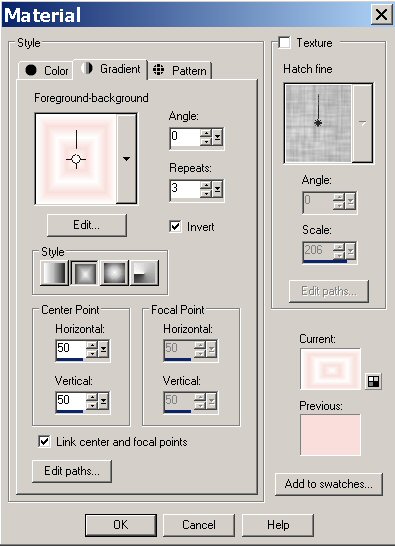Select the Linear gradient style icon
The image size is (395, 546).
coord(55,273)
